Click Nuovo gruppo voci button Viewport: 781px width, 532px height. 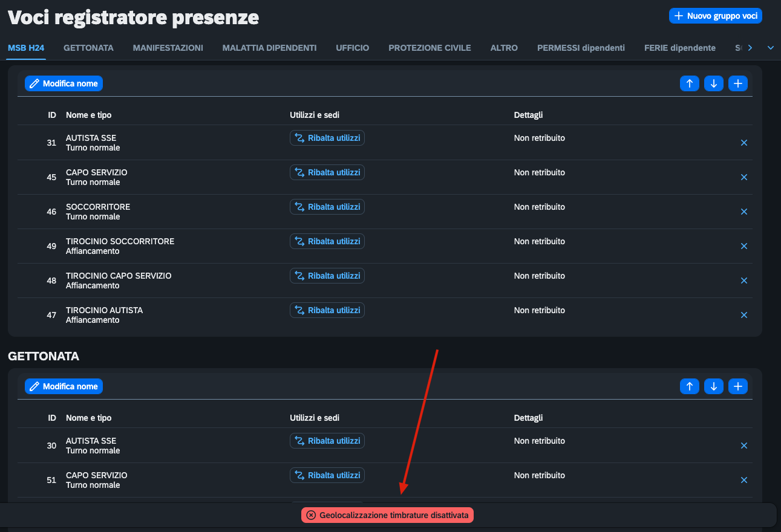pyautogui.click(x=716, y=16)
